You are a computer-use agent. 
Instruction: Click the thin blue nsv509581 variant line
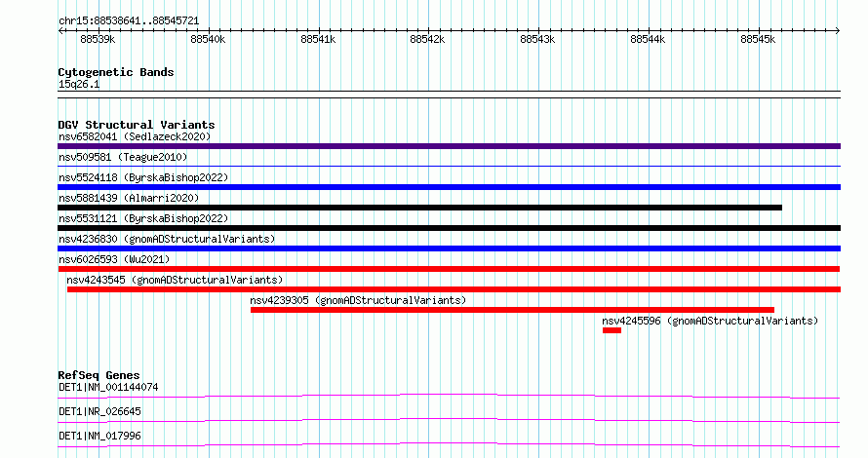coord(449,166)
